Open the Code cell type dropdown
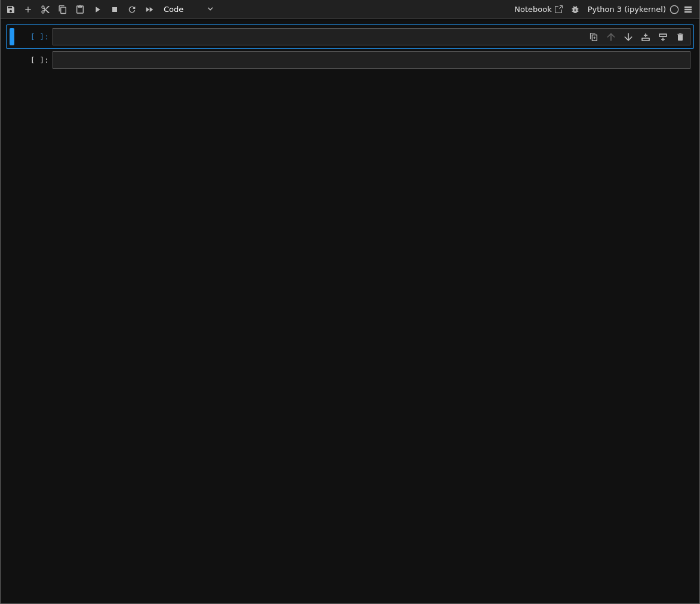 point(188,10)
